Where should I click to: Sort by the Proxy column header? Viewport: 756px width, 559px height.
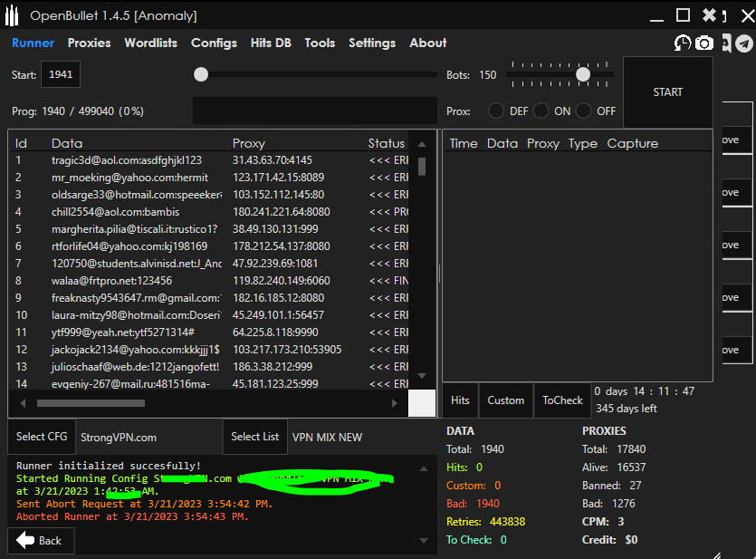click(249, 143)
